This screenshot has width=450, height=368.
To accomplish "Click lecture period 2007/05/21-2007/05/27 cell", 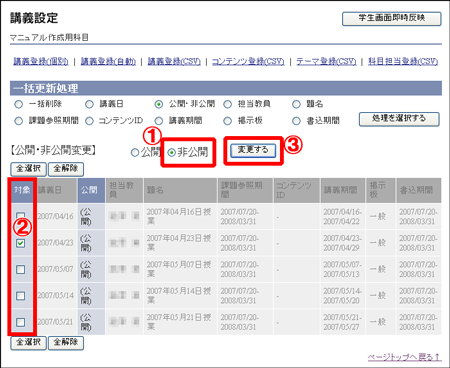I will (343, 322).
